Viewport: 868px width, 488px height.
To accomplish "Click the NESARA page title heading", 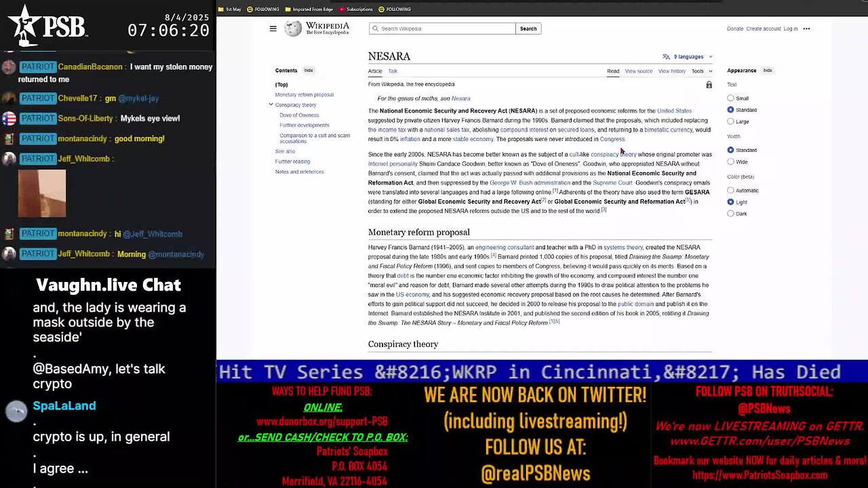I will (x=389, y=56).
